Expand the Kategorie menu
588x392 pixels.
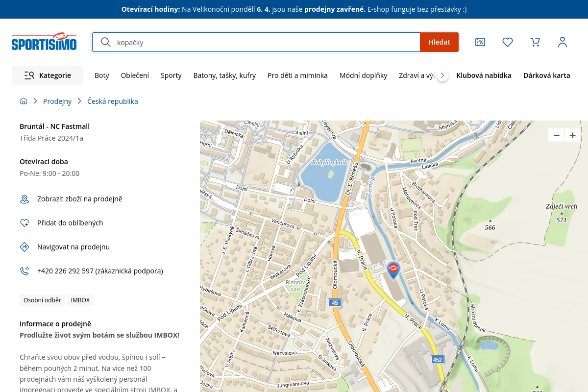(x=48, y=75)
